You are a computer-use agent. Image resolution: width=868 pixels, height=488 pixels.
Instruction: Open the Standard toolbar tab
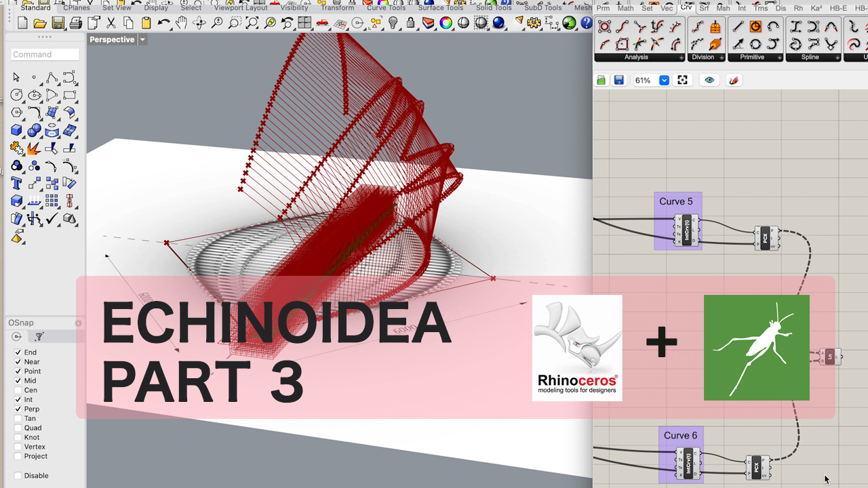[35, 7]
